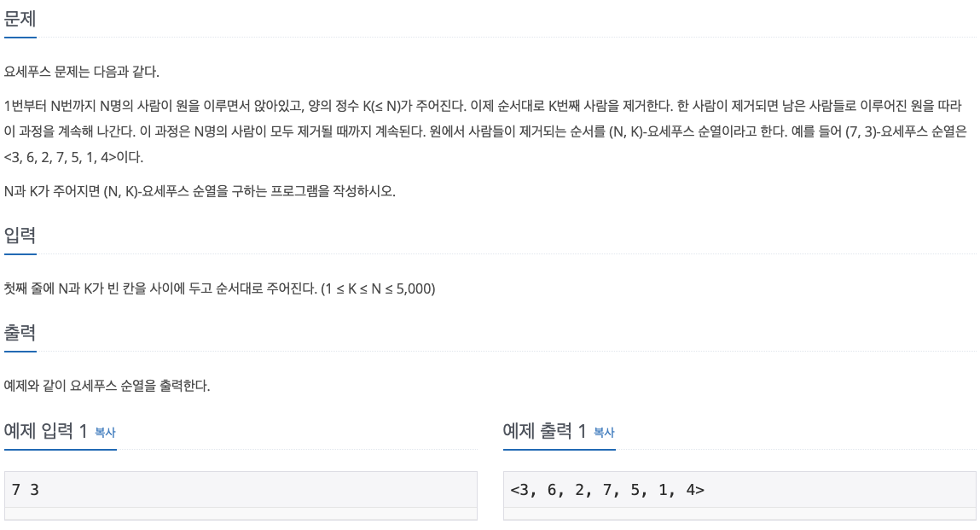Click the line starting 이 과정을 계속해 나간다
This screenshot has width=980, height=530.
[485, 131]
